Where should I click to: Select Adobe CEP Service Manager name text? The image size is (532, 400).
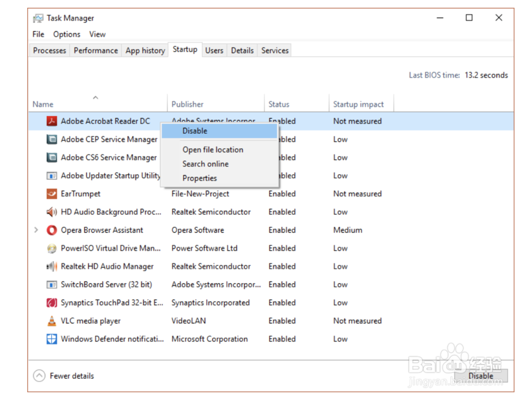click(x=109, y=140)
